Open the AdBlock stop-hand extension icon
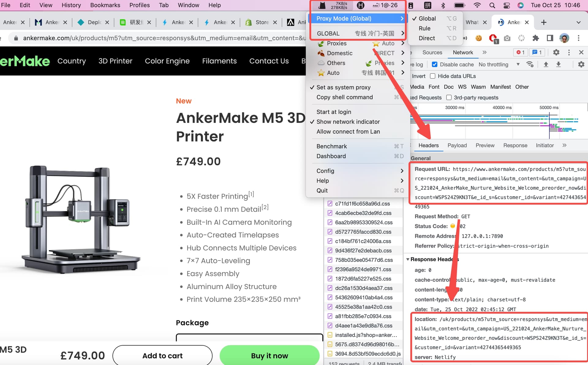588x365 pixels. pyautogui.click(x=493, y=38)
